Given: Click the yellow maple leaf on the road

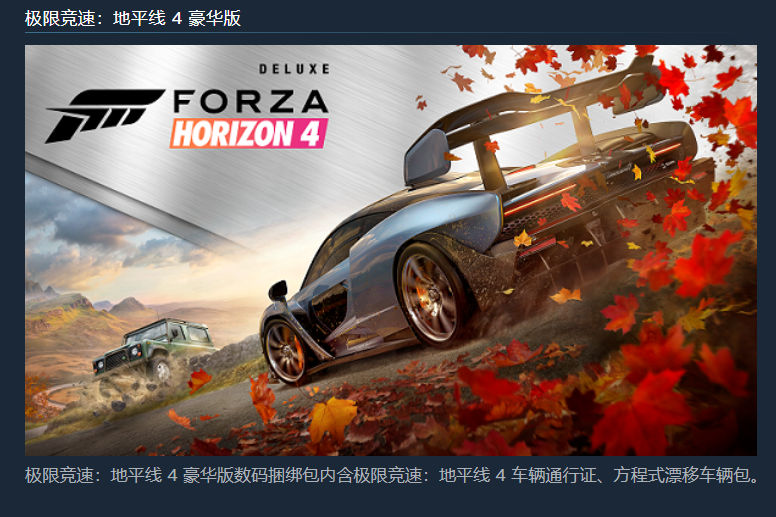Looking at the screenshot, I should [332, 420].
